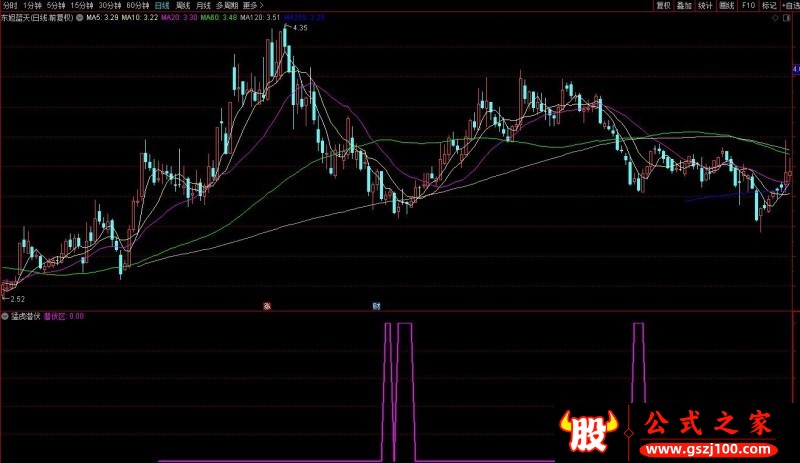Click the 画线 drawing tools button
This screenshot has width=800, height=463.
727,6
